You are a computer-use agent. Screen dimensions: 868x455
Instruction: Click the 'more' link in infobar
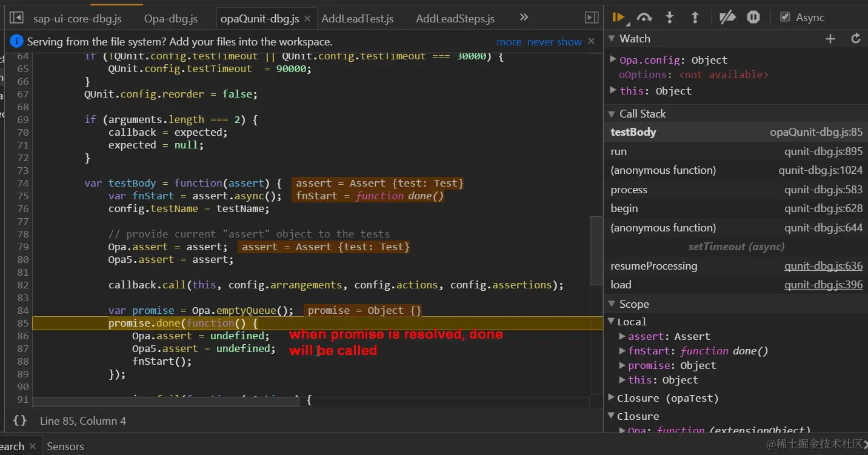(509, 42)
